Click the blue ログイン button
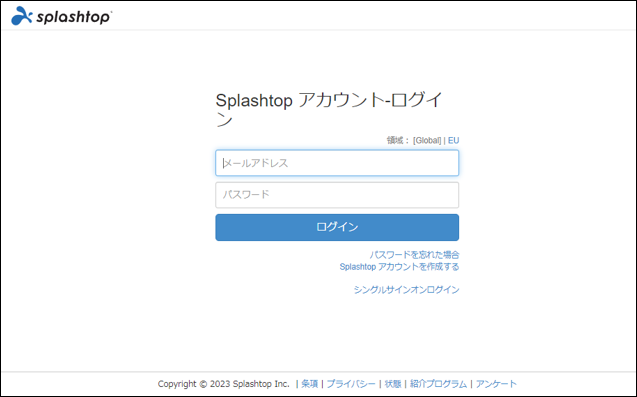 [x=337, y=228]
